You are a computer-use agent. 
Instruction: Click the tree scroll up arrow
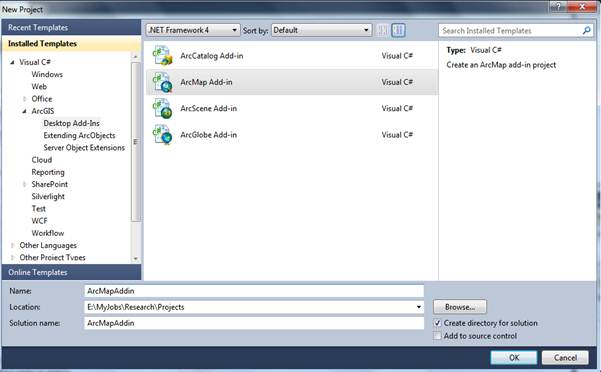135,56
